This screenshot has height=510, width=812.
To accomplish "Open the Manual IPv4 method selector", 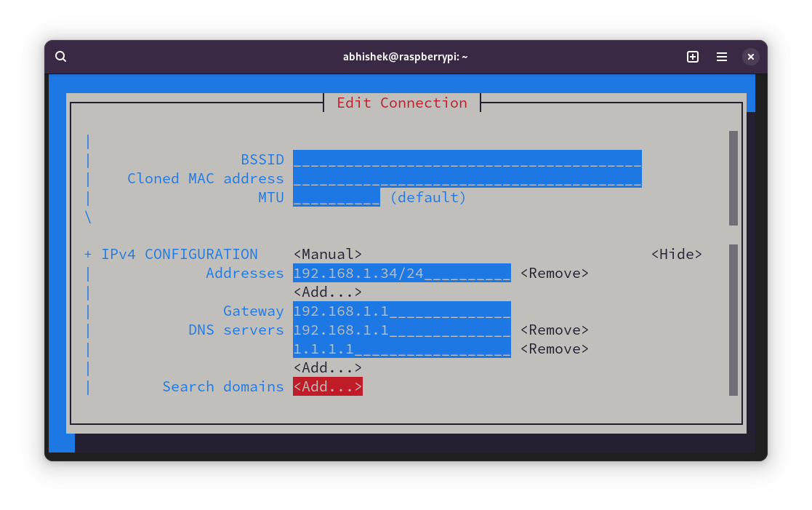I will 328,254.
